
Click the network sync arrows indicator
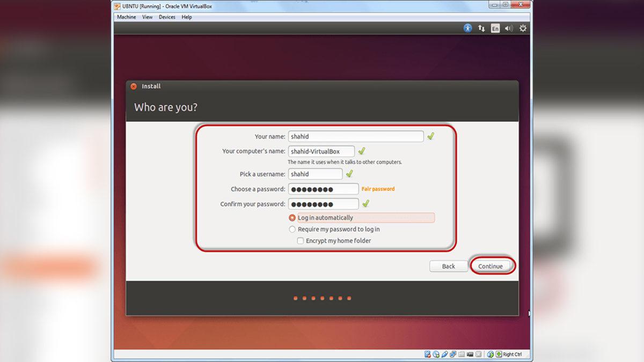pos(481,28)
